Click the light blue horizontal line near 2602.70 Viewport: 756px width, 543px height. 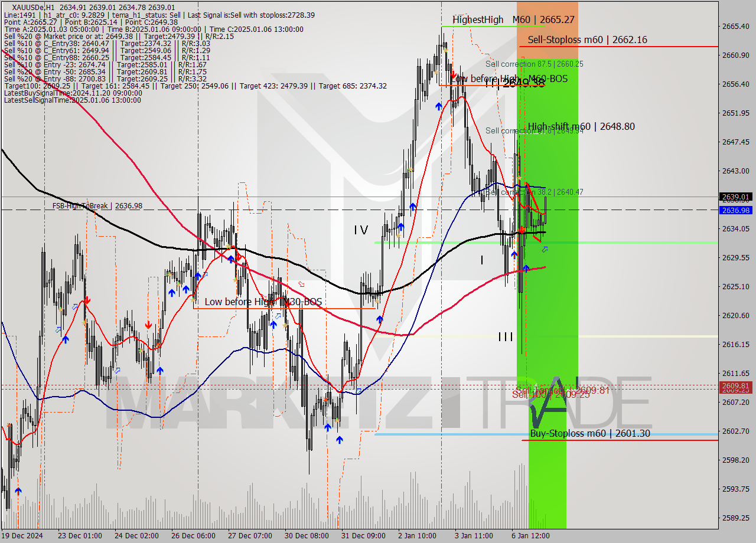(x=546, y=434)
